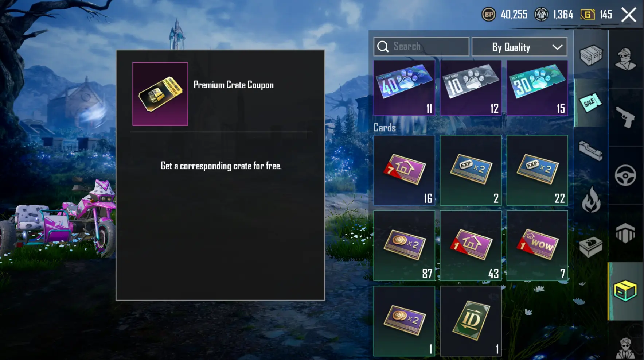Open the flame icon category
This screenshot has height=360, width=644.
(x=591, y=200)
